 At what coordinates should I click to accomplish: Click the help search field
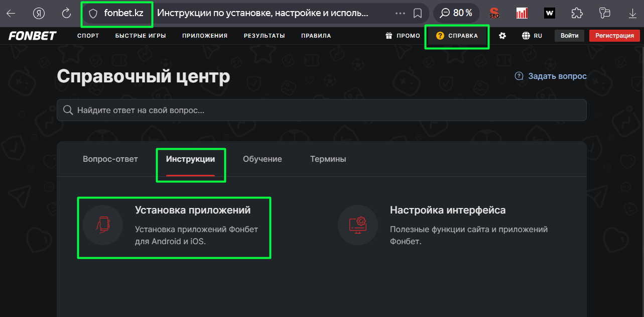[322, 110]
